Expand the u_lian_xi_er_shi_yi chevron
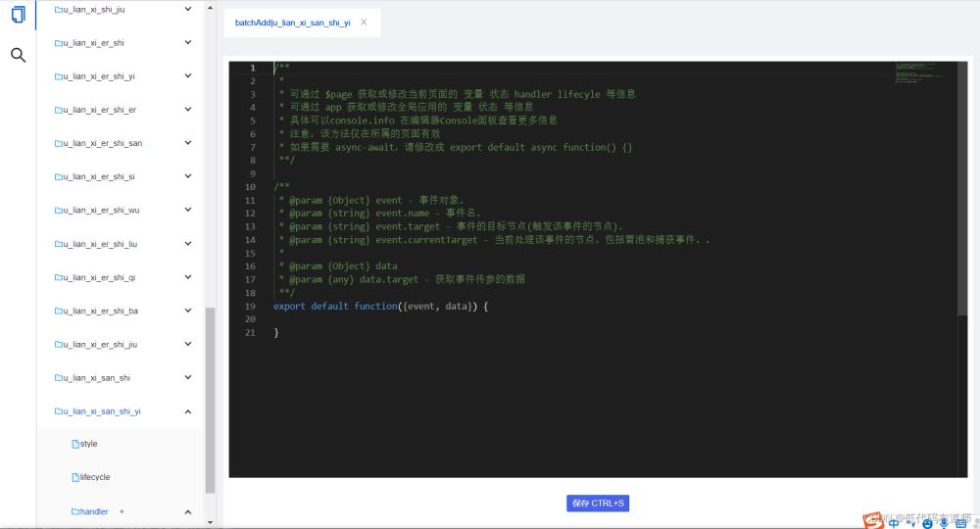This screenshot has width=980, height=529. [187, 75]
